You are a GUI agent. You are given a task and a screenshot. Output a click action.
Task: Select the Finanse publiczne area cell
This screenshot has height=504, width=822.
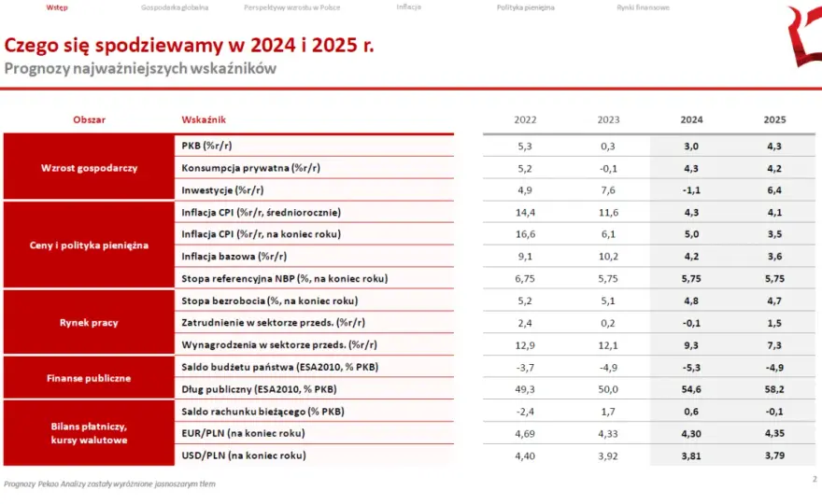(89, 378)
